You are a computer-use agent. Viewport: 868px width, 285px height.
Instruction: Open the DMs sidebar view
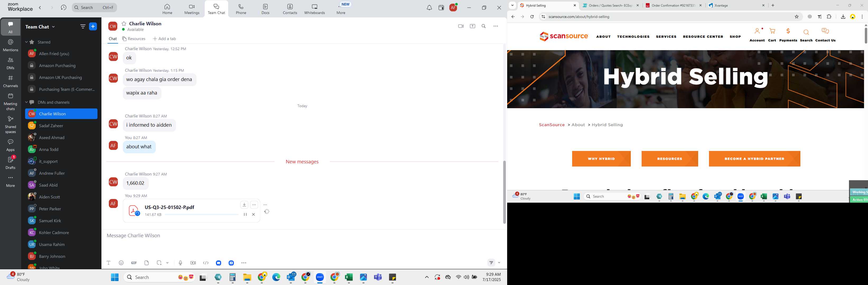pyautogui.click(x=11, y=63)
